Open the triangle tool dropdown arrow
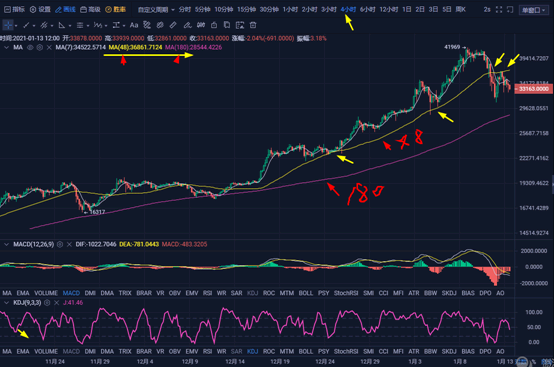The width and height of the screenshot is (554, 367). (x=70, y=26)
